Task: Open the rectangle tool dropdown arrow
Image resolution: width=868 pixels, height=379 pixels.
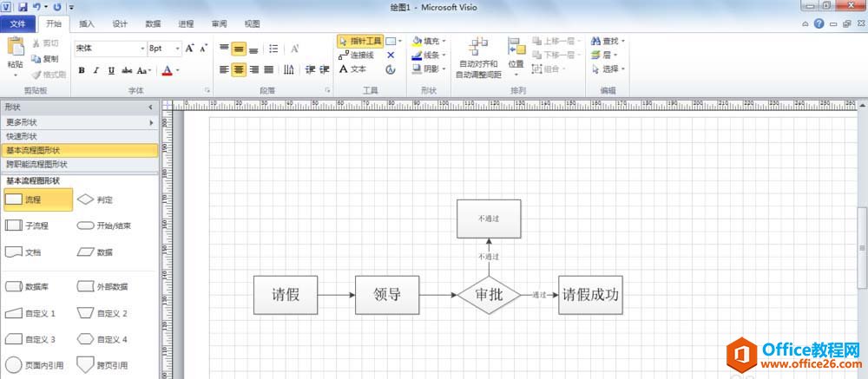Action: pos(399,41)
